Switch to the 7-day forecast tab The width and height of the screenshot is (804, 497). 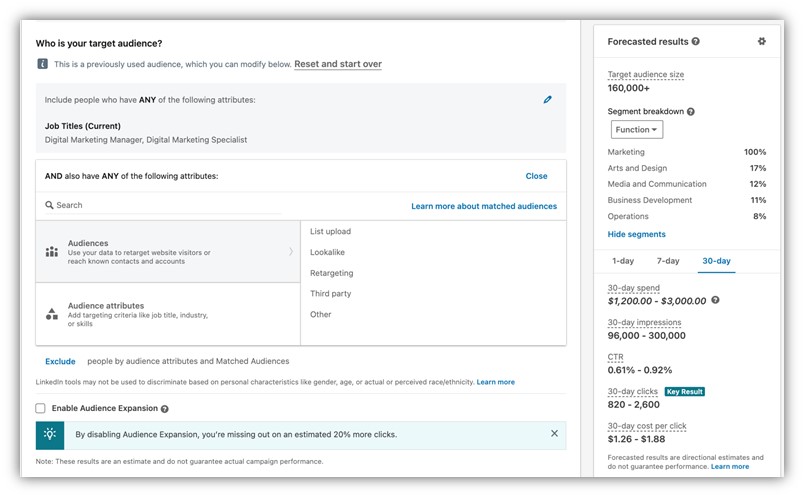click(x=668, y=261)
